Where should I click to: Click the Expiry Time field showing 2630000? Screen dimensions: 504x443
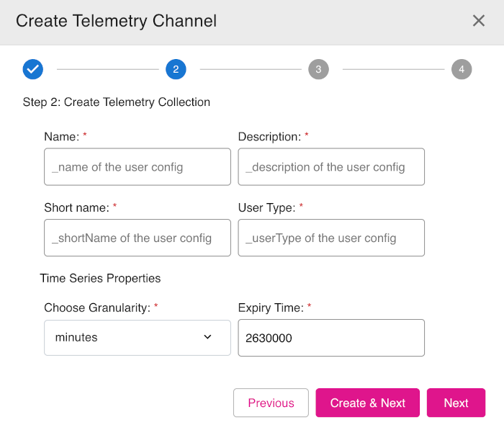[331, 337]
